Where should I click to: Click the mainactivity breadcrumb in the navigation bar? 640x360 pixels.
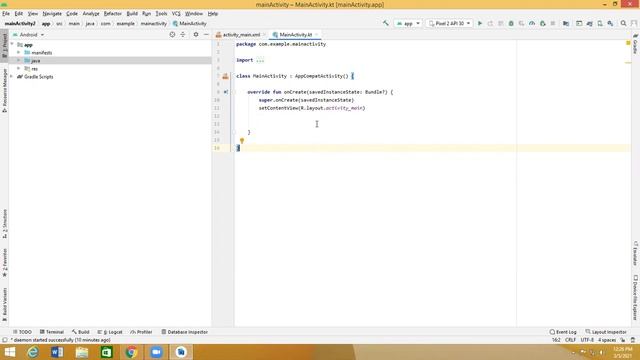click(153, 24)
